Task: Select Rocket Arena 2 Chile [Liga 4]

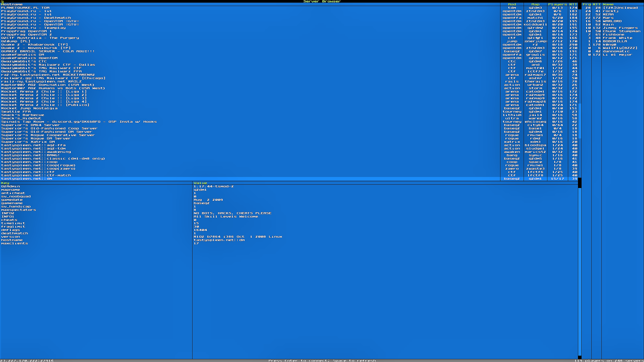Action: tap(289, 102)
